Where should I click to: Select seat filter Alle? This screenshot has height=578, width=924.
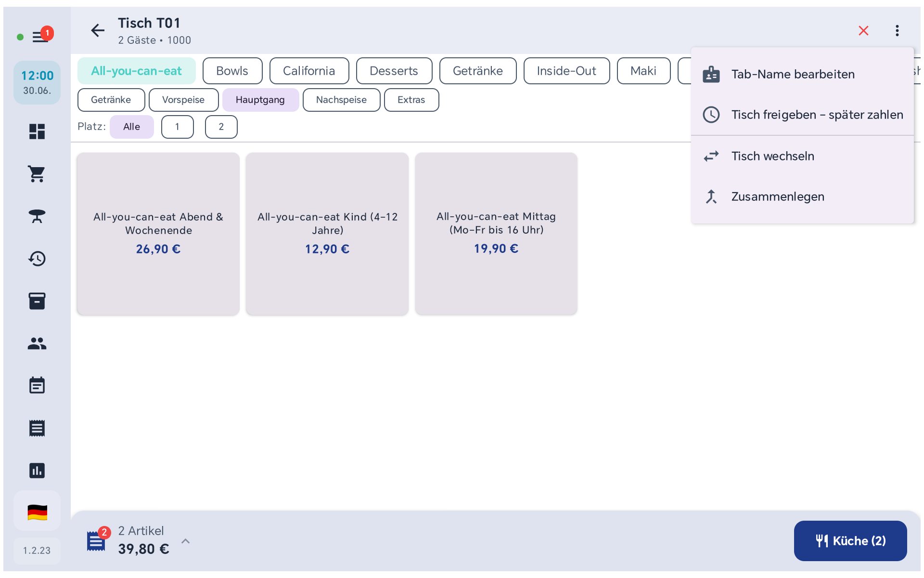click(132, 127)
